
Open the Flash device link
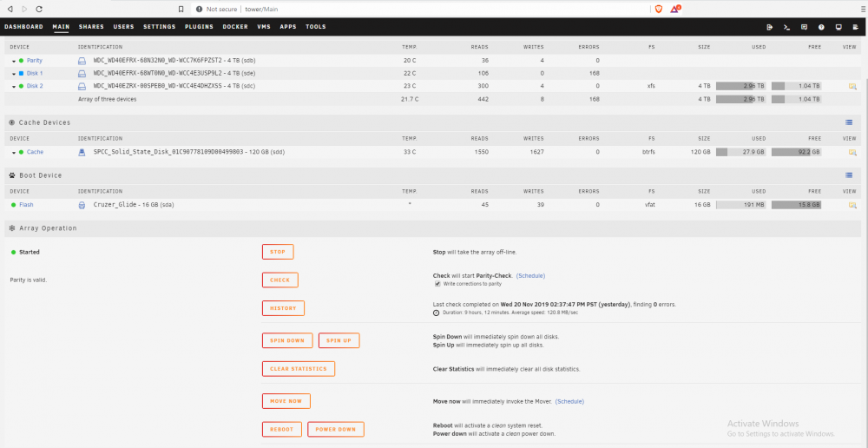tap(26, 205)
